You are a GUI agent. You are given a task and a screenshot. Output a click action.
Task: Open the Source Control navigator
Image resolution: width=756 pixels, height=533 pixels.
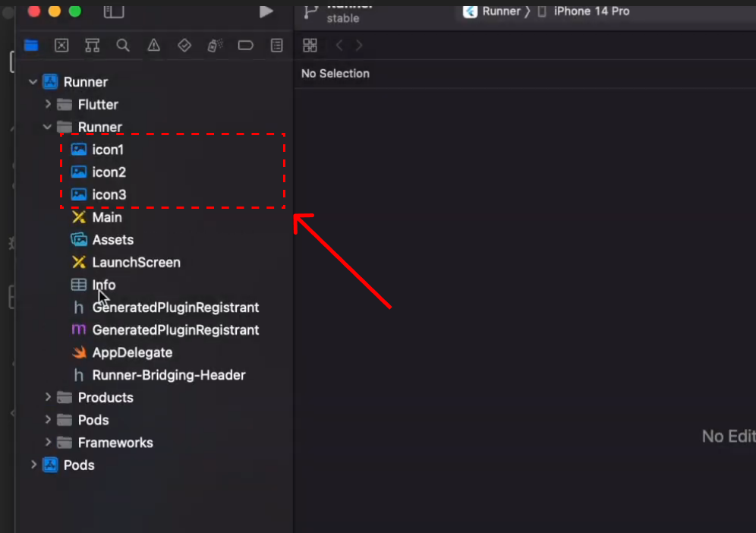[61, 46]
